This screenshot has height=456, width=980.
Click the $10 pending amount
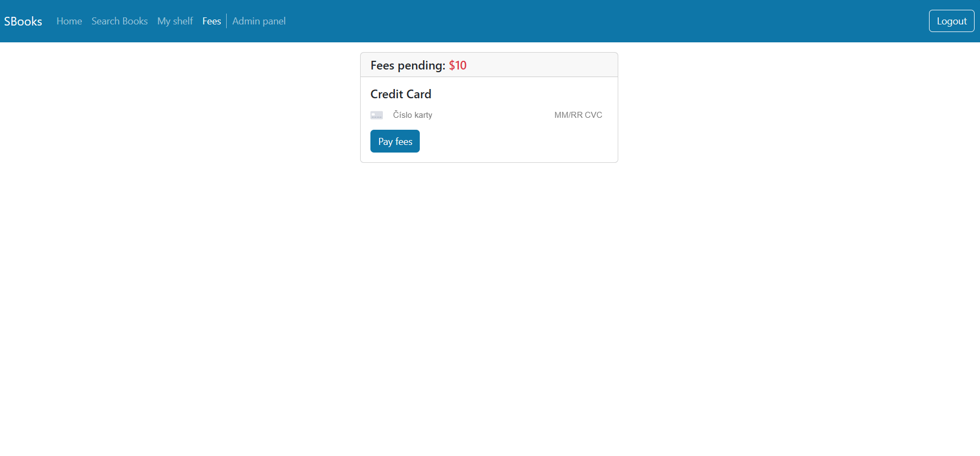(458, 65)
